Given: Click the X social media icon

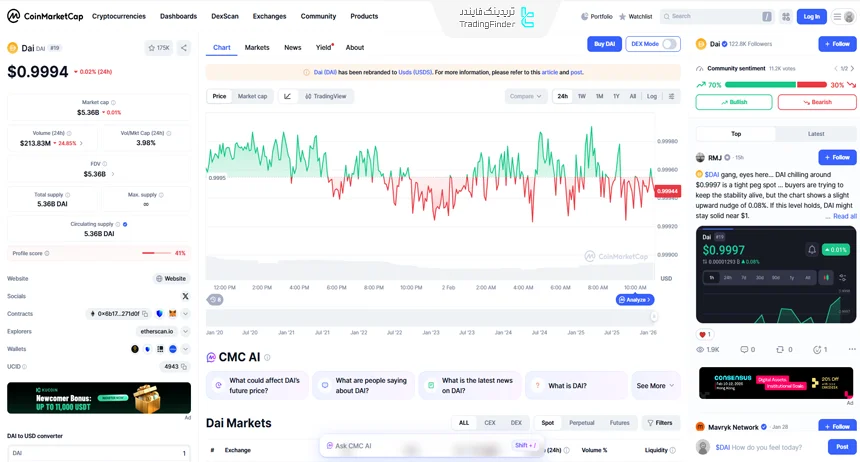Looking at the screenshot, I should (185, 296).
